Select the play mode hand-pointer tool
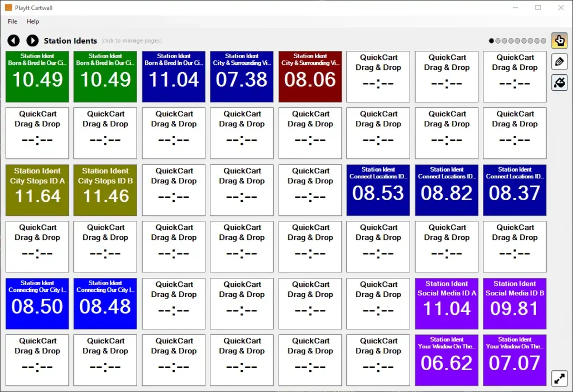 tap(559, 40)
